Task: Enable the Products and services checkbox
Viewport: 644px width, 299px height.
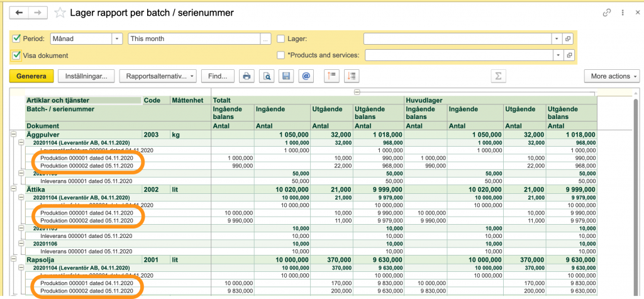Action: pyautogui.click(x=281, y=55)
